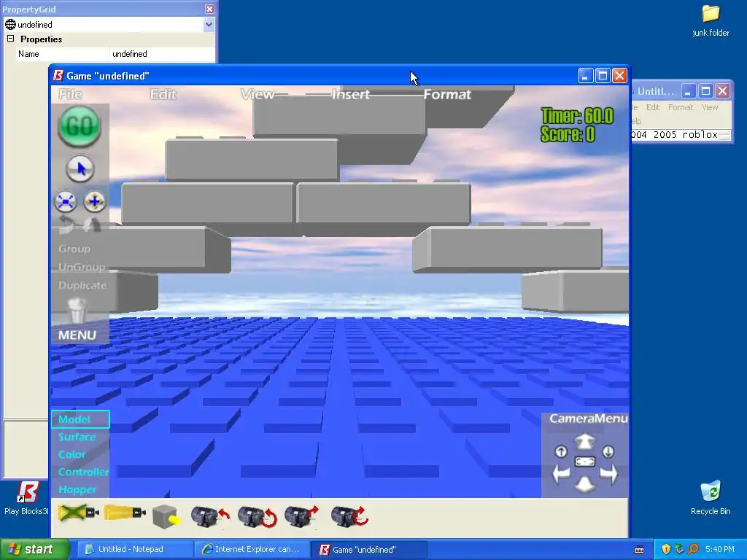Screen dimensions: 747x560
Task: Click the plain yellow motor icon
Action: pyautogui.click(x=125, y=513)
